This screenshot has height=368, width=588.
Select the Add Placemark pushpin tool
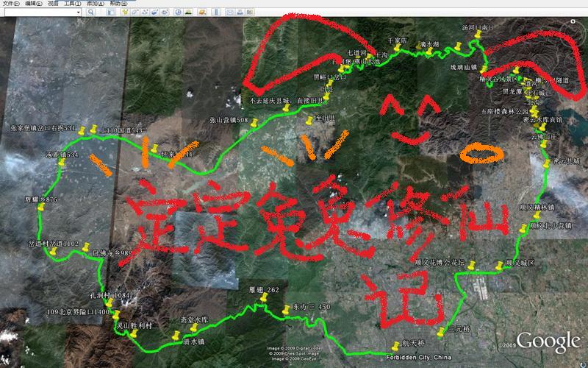125,12
